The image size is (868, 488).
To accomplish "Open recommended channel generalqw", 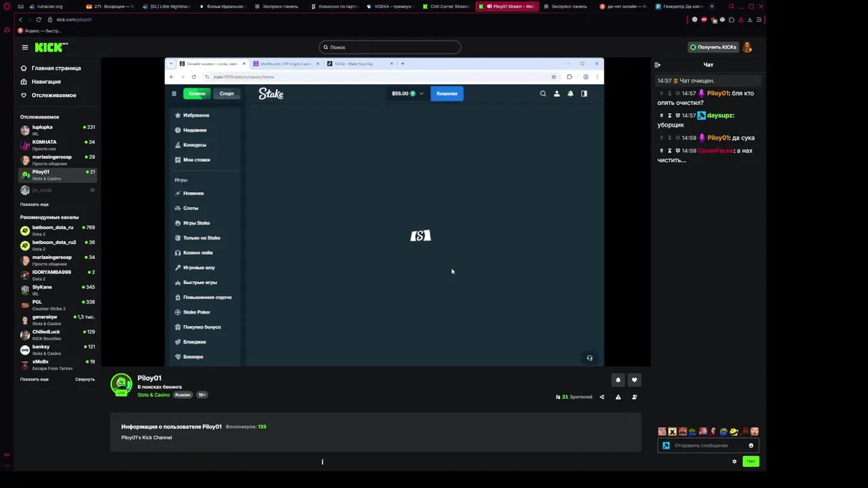I will [58, 320].
